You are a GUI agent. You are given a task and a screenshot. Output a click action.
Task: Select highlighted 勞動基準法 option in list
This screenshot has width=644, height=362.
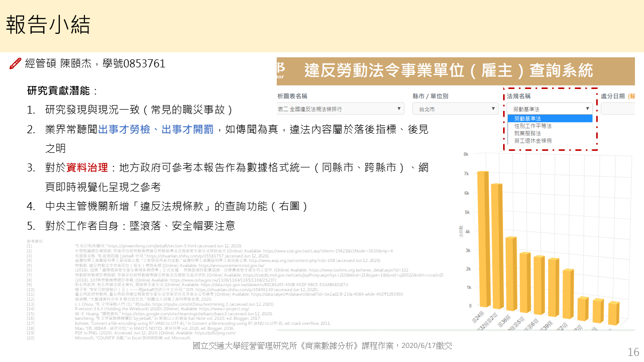click(527, 118)
